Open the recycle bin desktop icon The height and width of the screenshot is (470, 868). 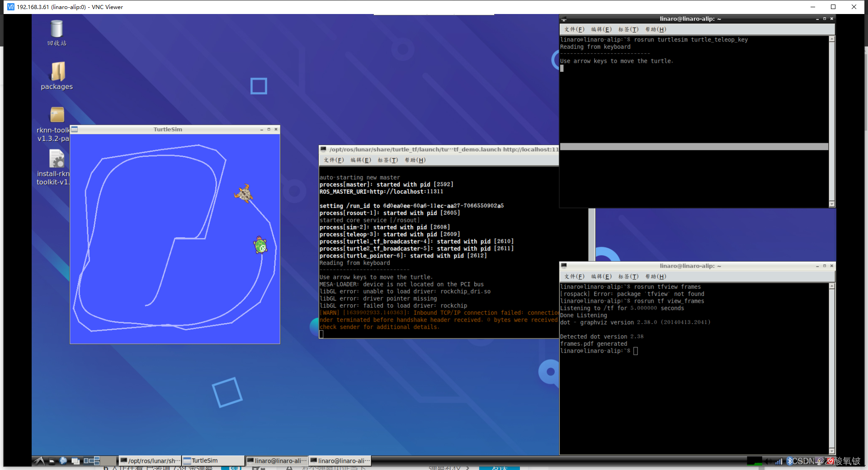pyautogui.click(x=57, y=33)
